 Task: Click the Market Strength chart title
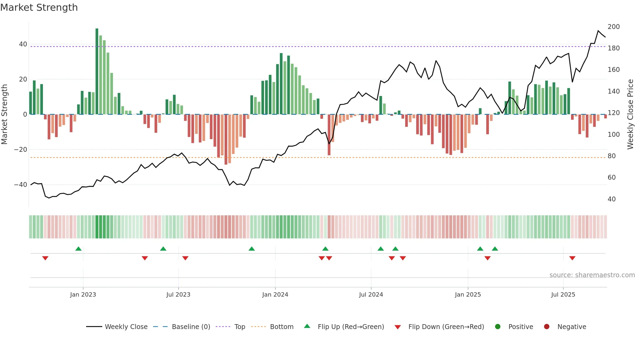(x=39, y=8)
